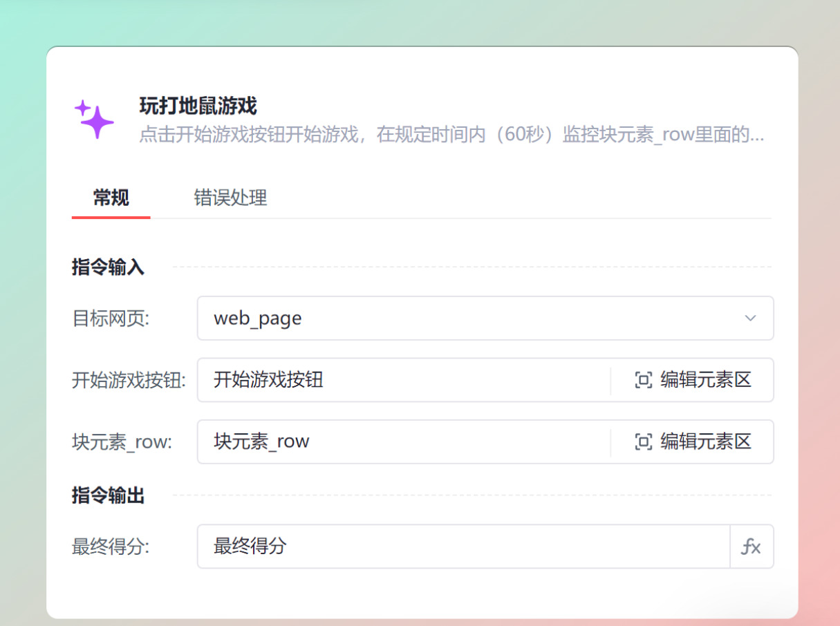
Task: Click into the 最终得分 output field
Action: [463, 547]
